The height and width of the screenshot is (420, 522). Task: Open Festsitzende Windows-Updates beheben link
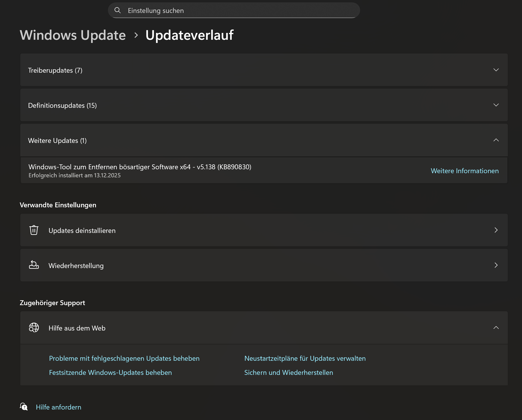click(x=110, y=372)
